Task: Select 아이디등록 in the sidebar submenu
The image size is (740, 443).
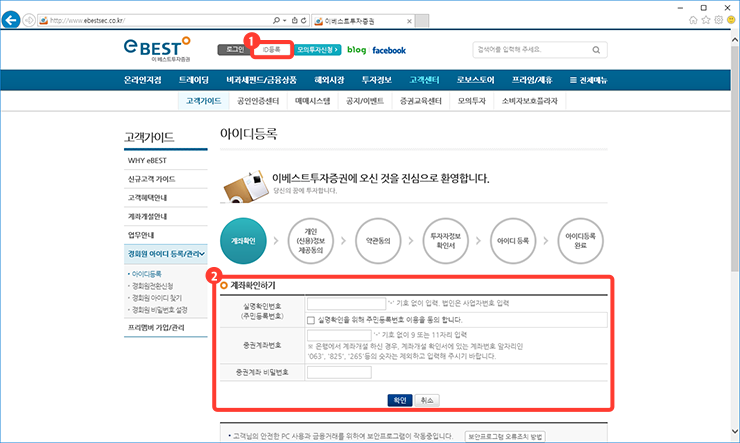Action: click(x=146, y=274)
